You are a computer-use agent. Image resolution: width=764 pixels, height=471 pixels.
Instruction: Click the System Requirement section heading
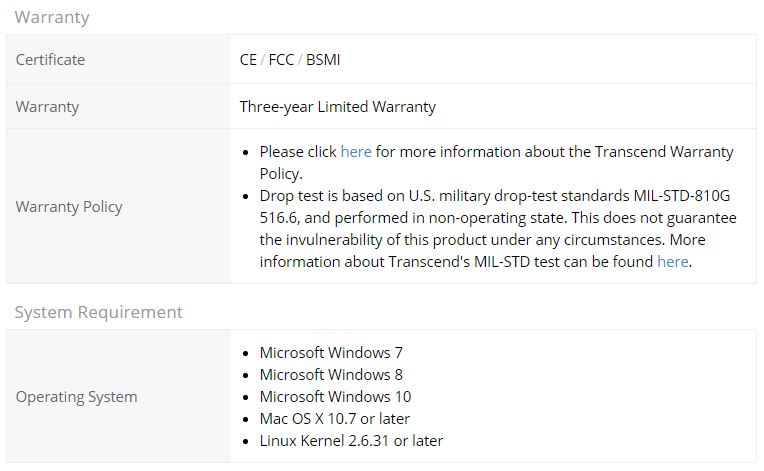click(x=98, y=312)
